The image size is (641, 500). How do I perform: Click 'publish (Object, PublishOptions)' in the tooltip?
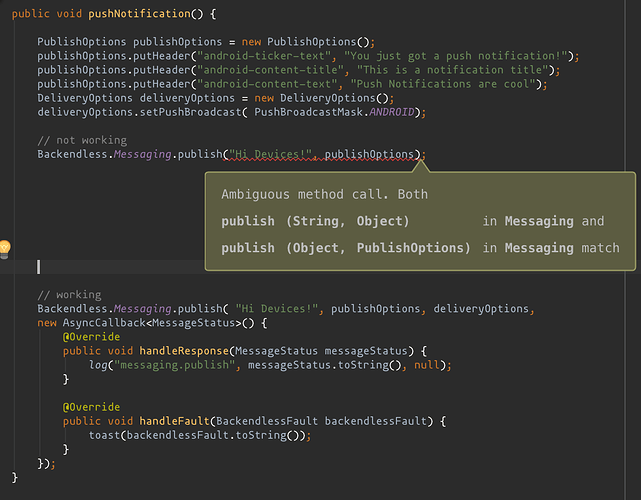[x=346, y=248]
